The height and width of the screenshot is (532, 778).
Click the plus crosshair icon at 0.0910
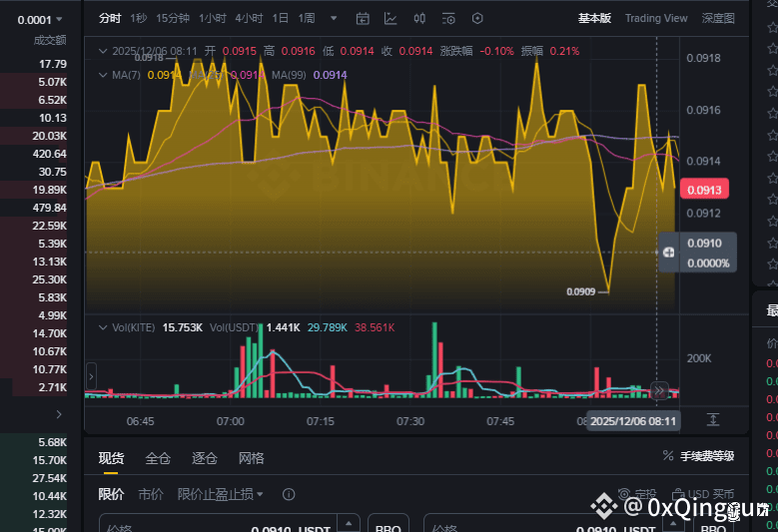pyautogui.click(x=668, y=253)
